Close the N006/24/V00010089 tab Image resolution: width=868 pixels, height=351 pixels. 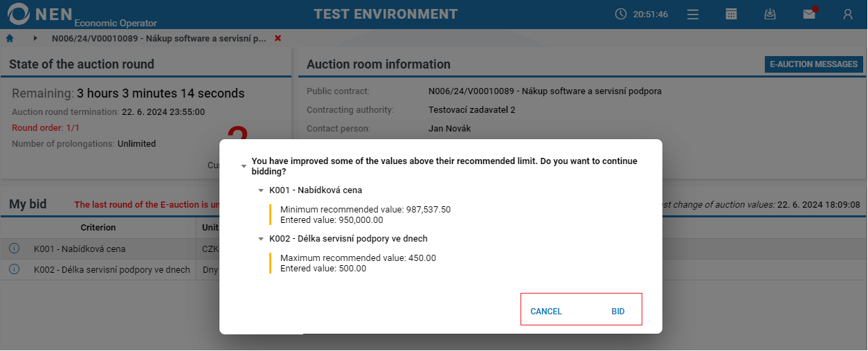[278, 38]
